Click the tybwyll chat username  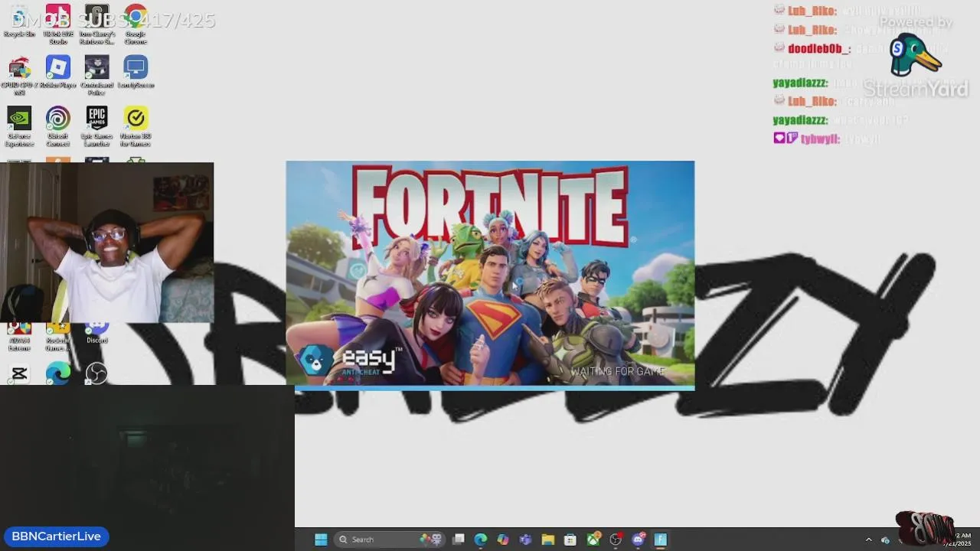click(x=820, y=139)
